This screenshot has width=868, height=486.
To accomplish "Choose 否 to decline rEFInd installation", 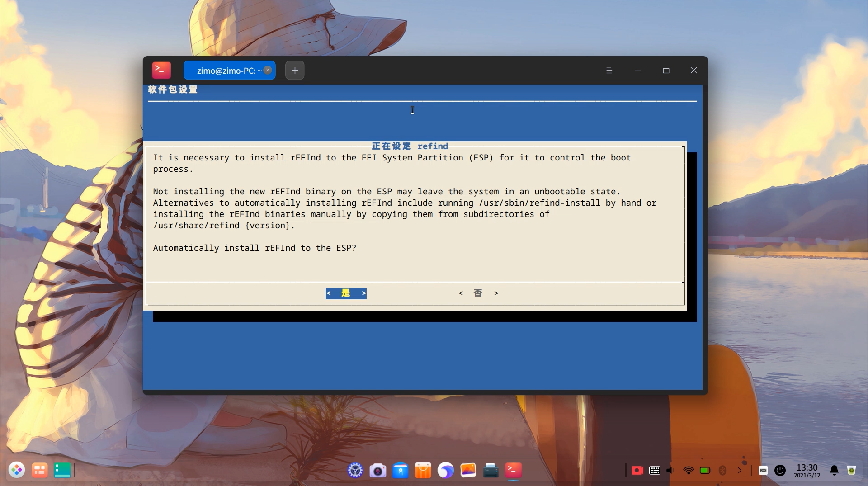I will [478, 293].
